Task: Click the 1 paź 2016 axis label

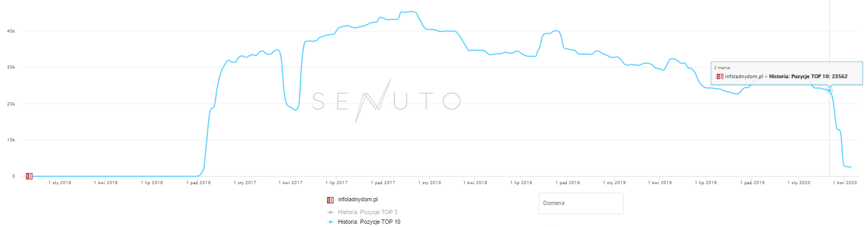Action: click(x=198, y=183)
